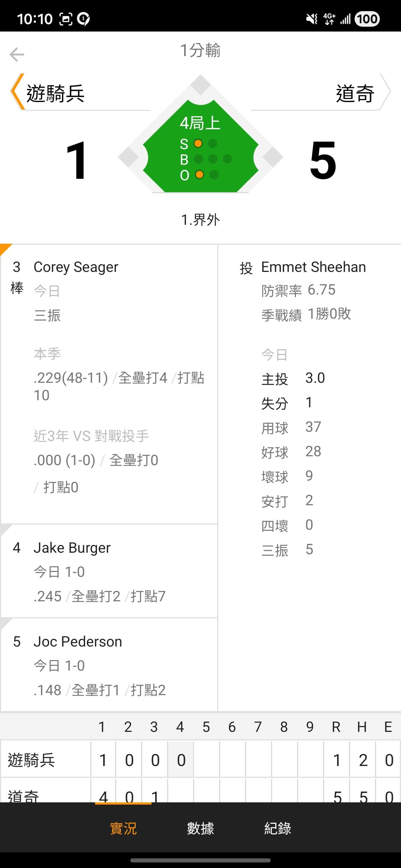Tap the third base diamond icon
401x868 pixels.
click(x=128, y=157)
